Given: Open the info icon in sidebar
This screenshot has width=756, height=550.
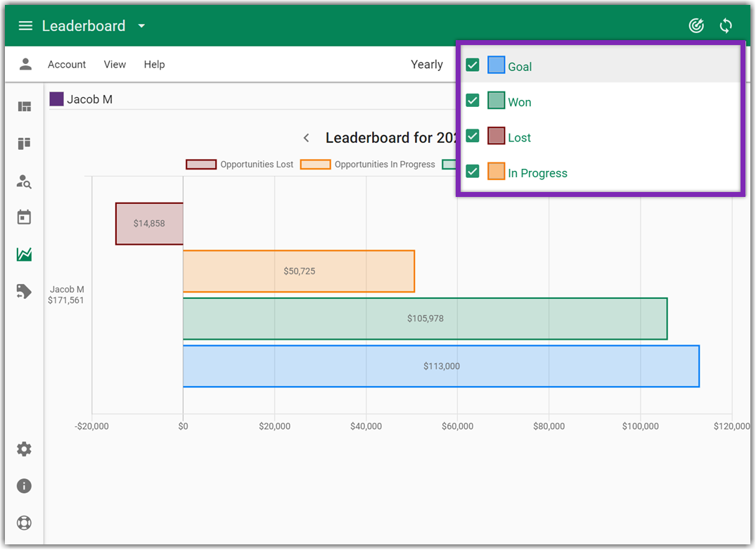Looking at the screenshot, I should click(24, 486).
